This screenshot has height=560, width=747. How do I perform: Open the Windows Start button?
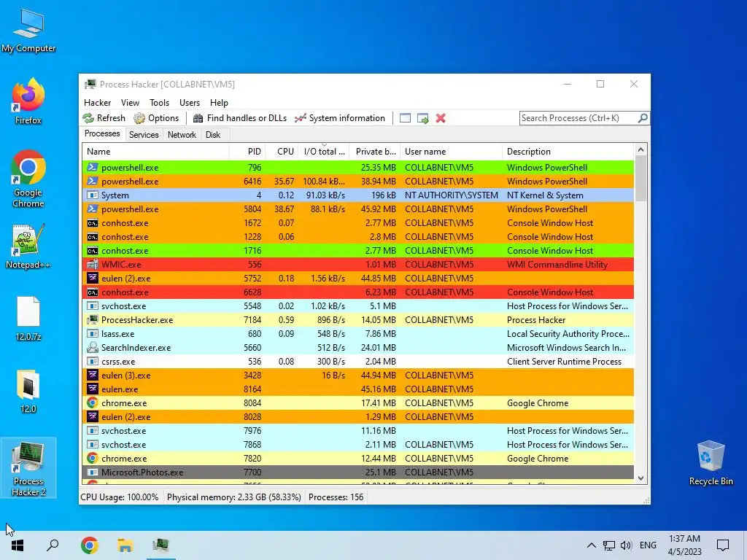[18, 545]
